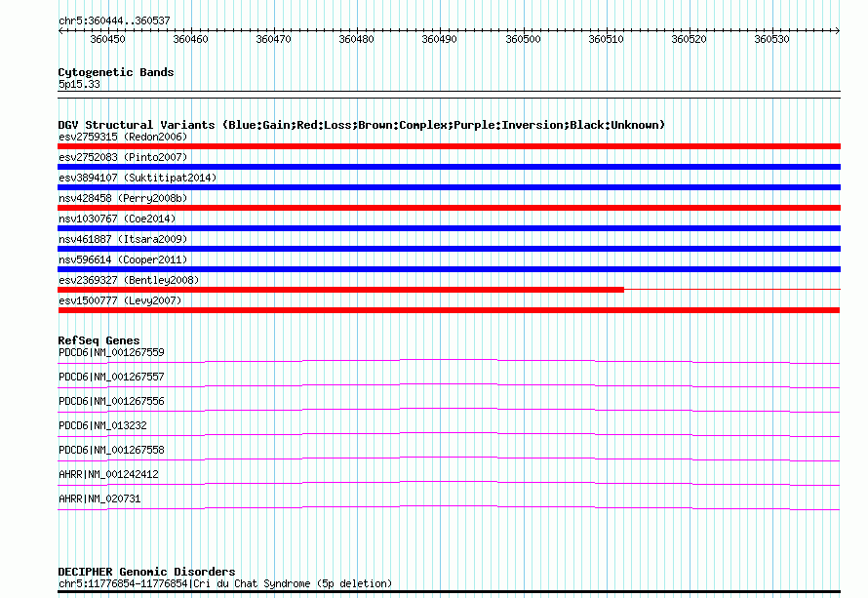Viewport: 868px width, 598px height.
Task: Click blue gain bar under nsv596614
Action: click(x=449, y=269)
